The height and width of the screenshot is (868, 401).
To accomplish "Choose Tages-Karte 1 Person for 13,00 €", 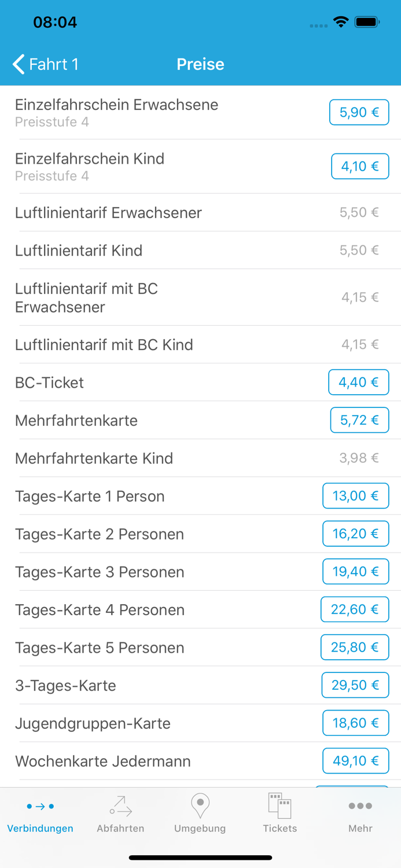I will tap(355, 496).
